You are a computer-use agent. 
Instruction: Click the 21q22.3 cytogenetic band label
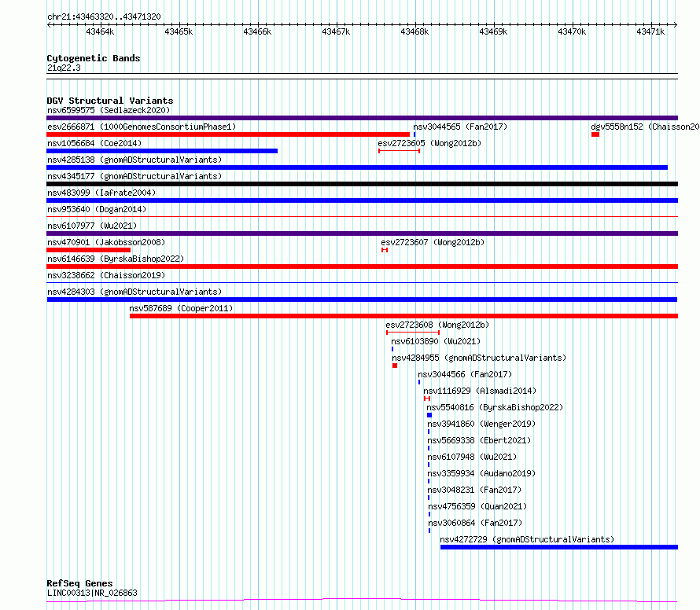click(64, 68)
